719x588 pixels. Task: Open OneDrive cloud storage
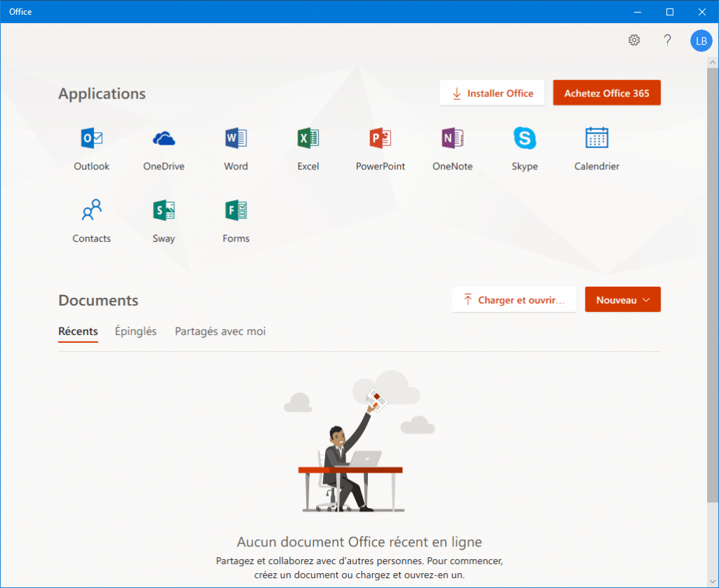(x=164, y=149)
